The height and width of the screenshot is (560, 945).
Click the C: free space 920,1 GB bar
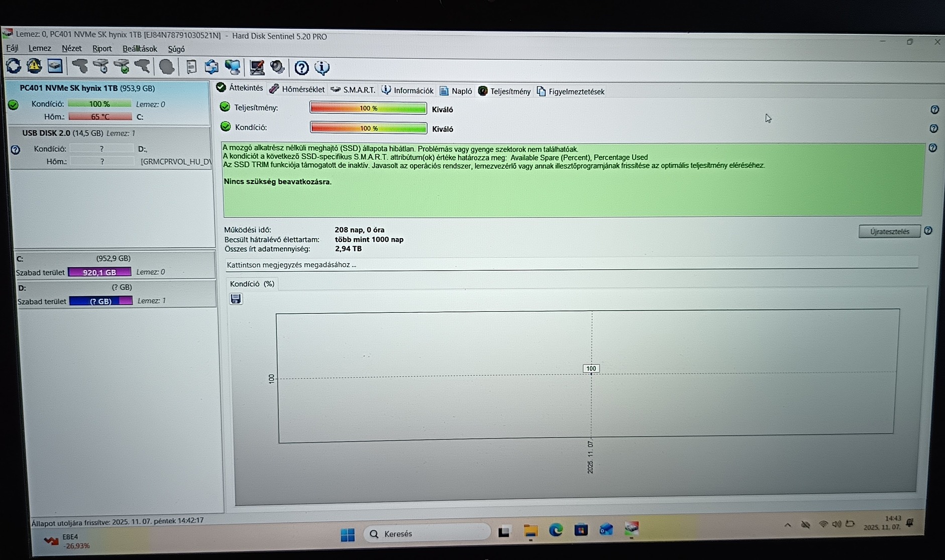tap(99, 272)
